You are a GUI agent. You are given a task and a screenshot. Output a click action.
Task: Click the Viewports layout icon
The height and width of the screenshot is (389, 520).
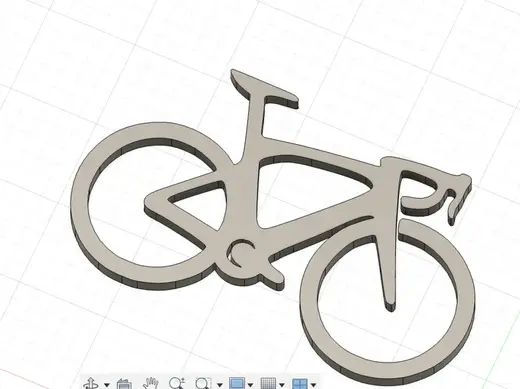(299, 384)
